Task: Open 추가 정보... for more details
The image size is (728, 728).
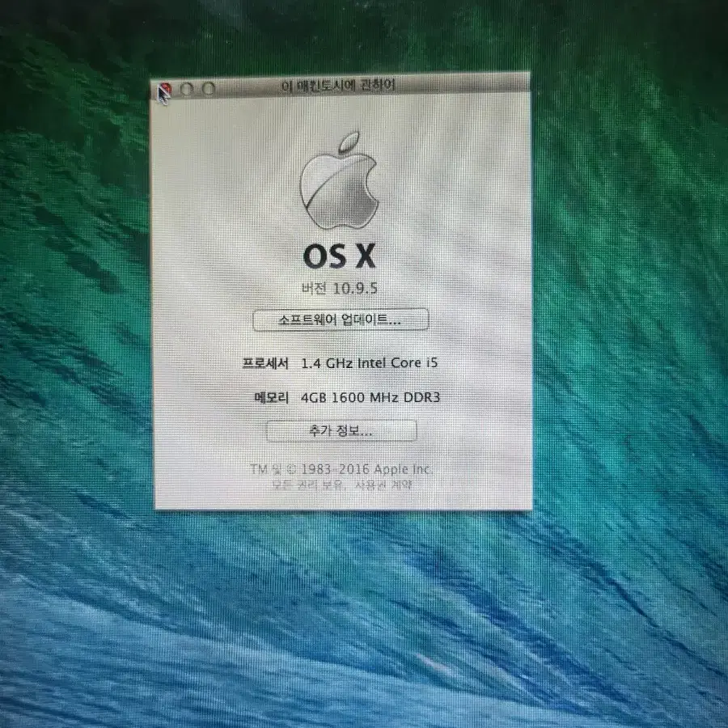Action: 341,431
